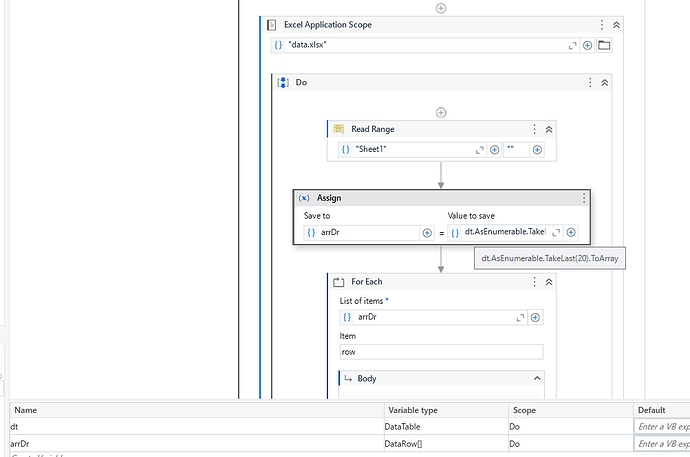This screenshot has height=457, width=690.
Task: Select the dt variable name cell
Action: (197, 427)
